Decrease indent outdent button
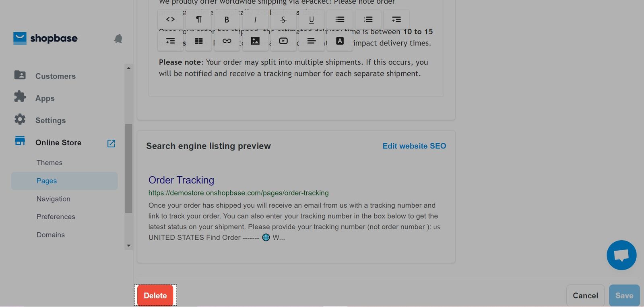The width and height of the screenshot is (644, 307). [x=396, y=19]
